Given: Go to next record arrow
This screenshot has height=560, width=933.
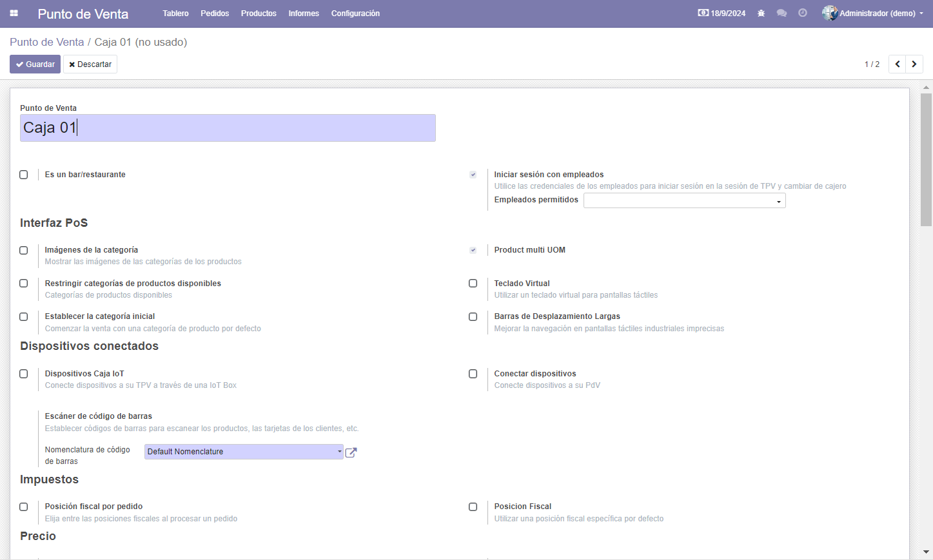Looking at the screenshot, I should [914, 64].
